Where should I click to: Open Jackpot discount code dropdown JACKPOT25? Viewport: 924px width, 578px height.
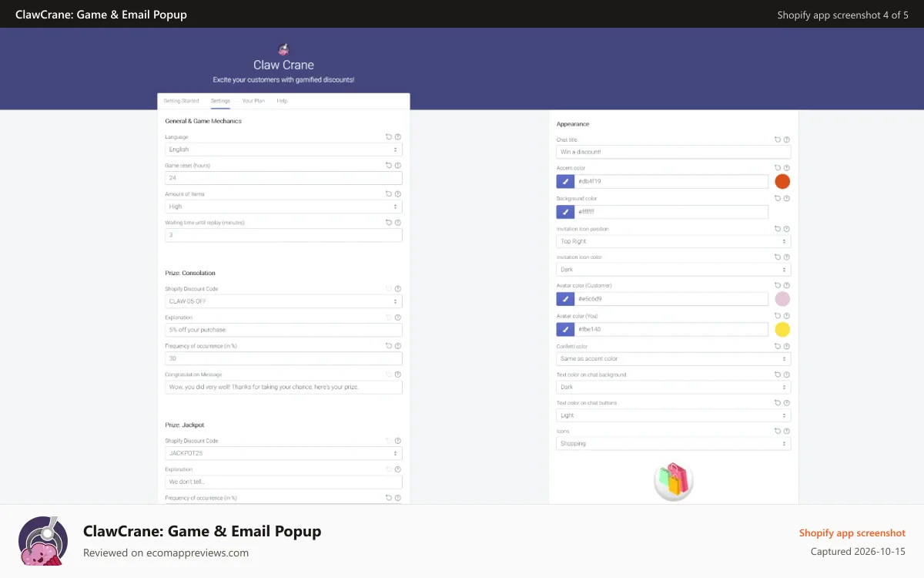283,453
